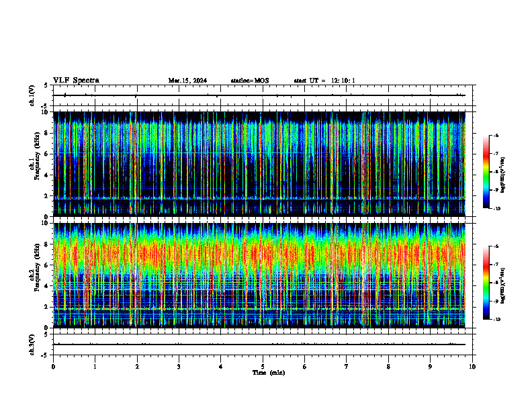Screen dimensions: 532x411
Task: Click time axis tick label "9"
Action: click(430, 367)
